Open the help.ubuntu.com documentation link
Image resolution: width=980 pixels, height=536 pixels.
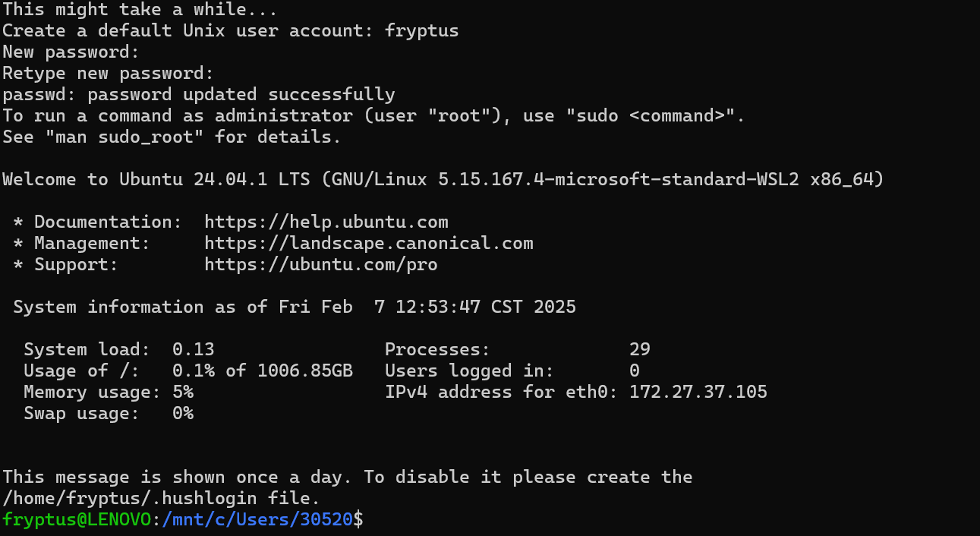pyautogui.click(x=326, y=222)
